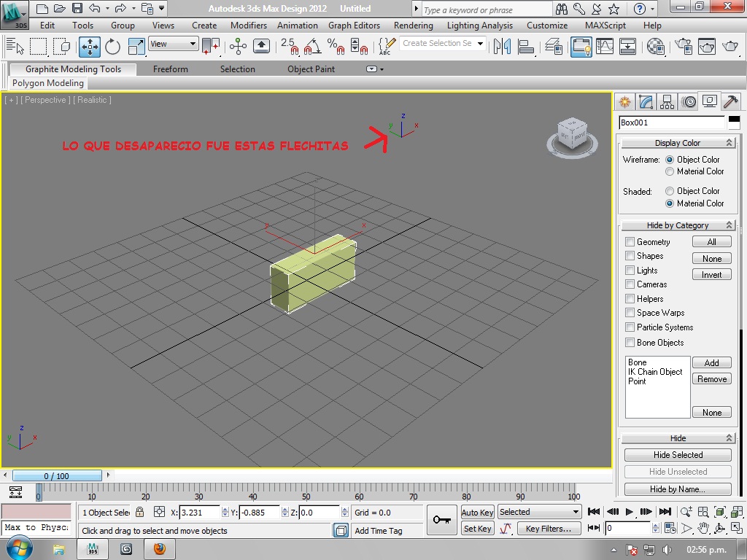Open the Create Selection Set dropdown
Viewport: 747px width, 560px height.
tap(442, 43)
